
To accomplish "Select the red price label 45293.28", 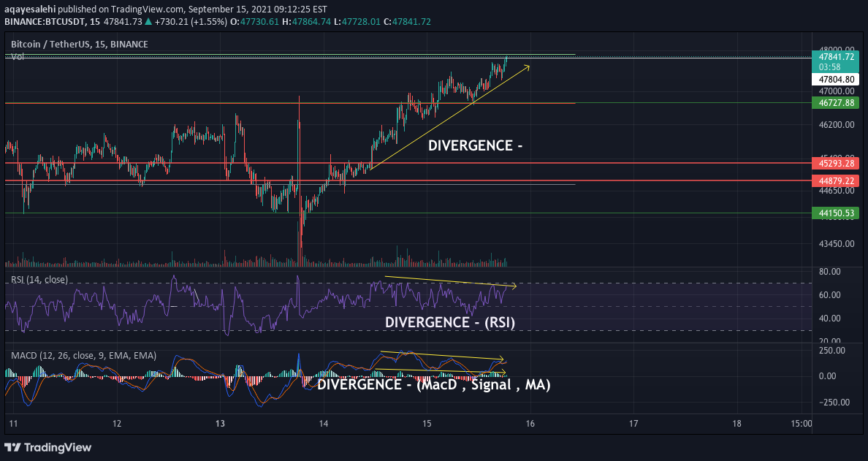I will (x=835, y=163).
